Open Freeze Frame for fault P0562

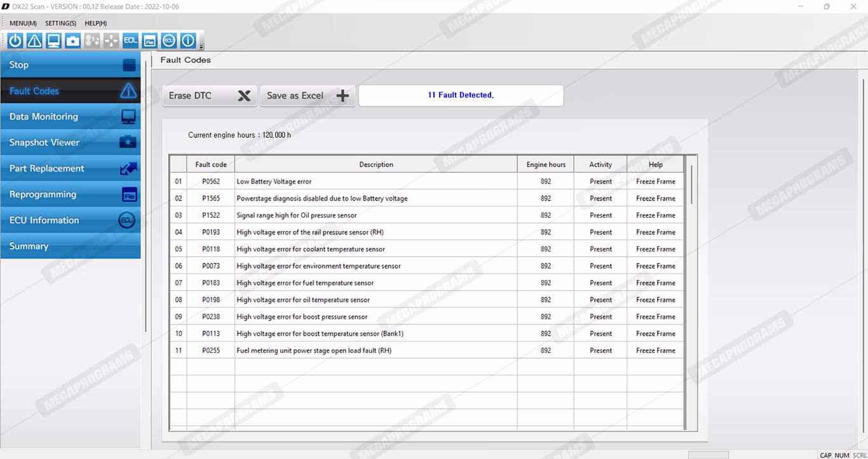655,182
